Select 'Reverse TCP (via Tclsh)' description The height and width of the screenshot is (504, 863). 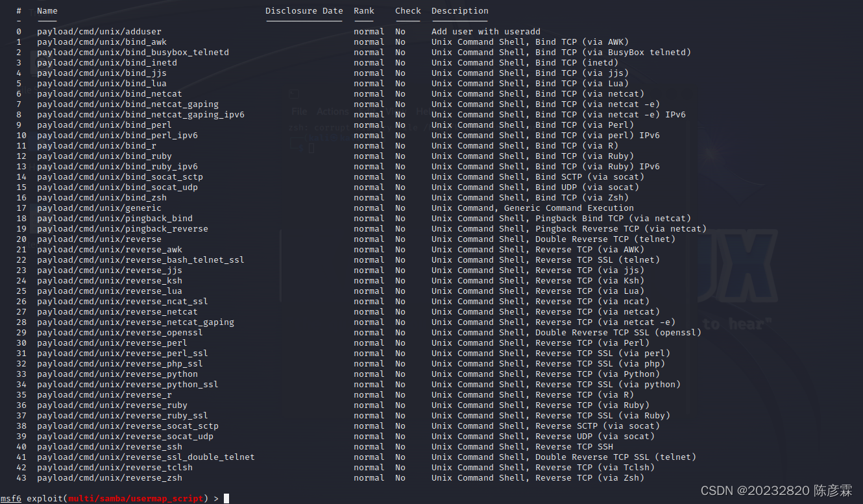coord(595,468)
